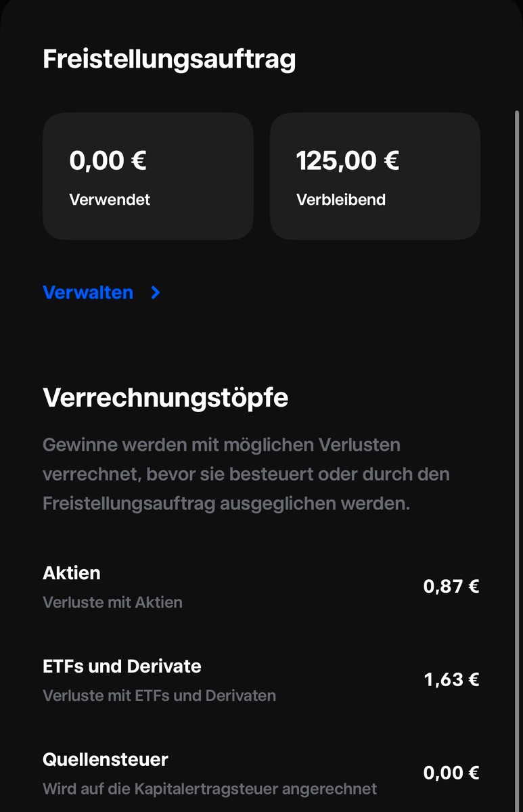Click the 'Verbleibend' label text
This screenshot has height=812, width=523.
pos(341,200)
